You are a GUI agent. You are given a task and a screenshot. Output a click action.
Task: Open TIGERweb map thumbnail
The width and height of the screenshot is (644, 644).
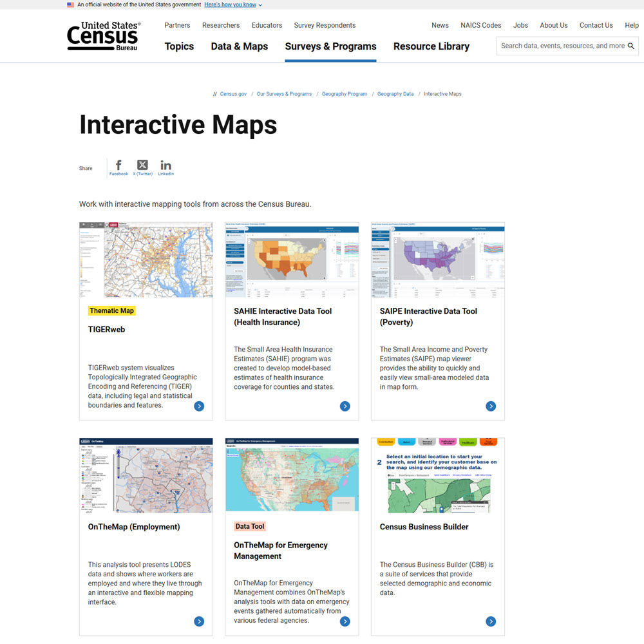(x=146, y=260)
